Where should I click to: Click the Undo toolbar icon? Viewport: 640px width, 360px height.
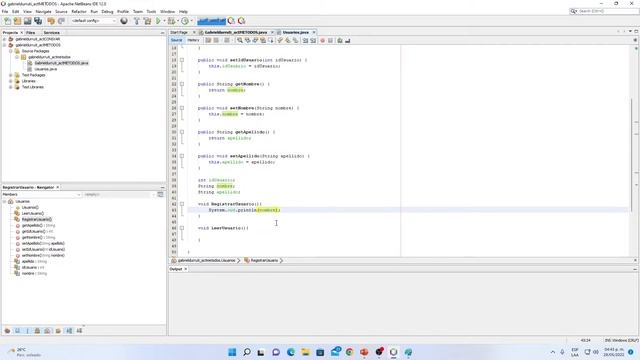point(51,21)
